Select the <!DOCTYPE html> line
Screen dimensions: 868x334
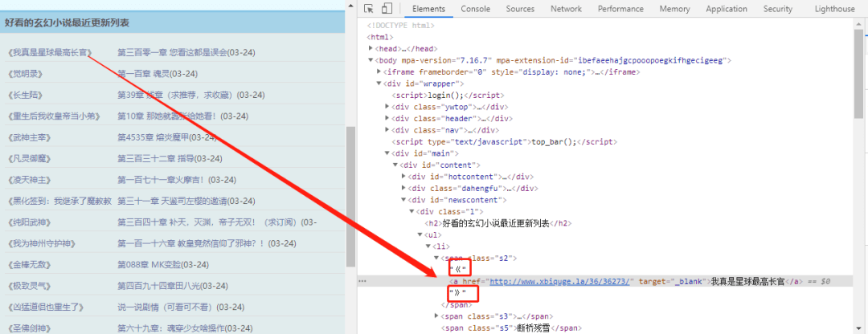coord(401,26)
